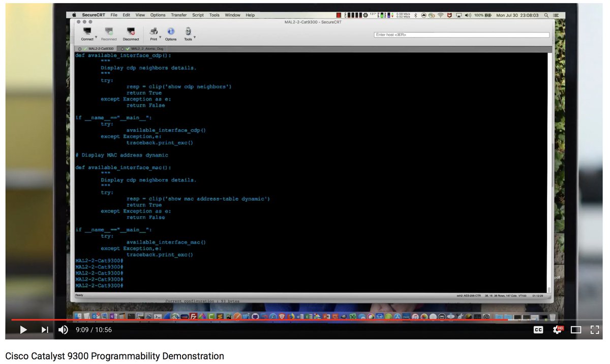Click the Reconnect toolbar icon
This screenshot has width=610, height=364.
tap(109, 34)
